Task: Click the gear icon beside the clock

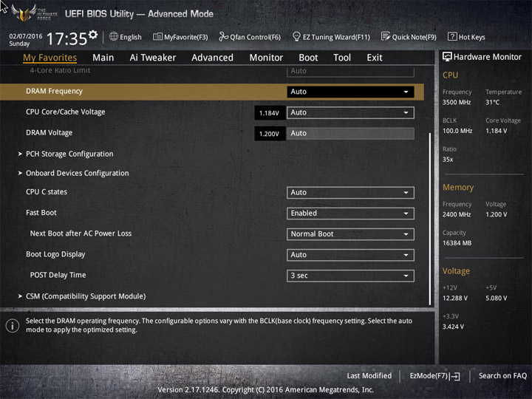Action: [93, 35]
